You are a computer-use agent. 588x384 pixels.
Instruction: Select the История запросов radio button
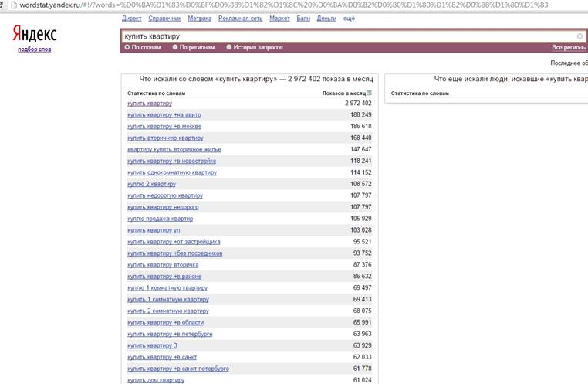coord(228,47)
